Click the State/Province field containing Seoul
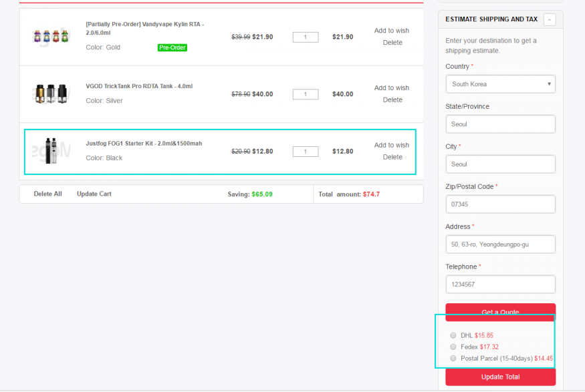The height and width of the screenshot is (392, 585). [x=500, y=124]
